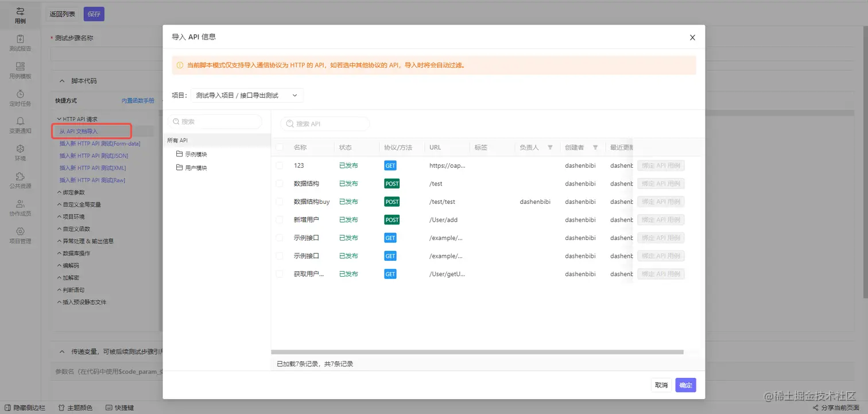Expand the 数据库操作 group

pos(73,253)
